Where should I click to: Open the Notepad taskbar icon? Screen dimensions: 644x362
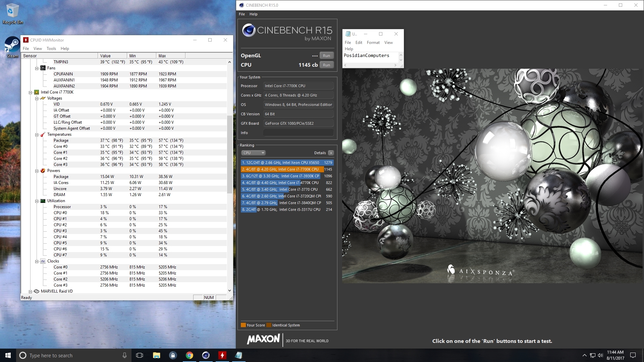(238, 355)
